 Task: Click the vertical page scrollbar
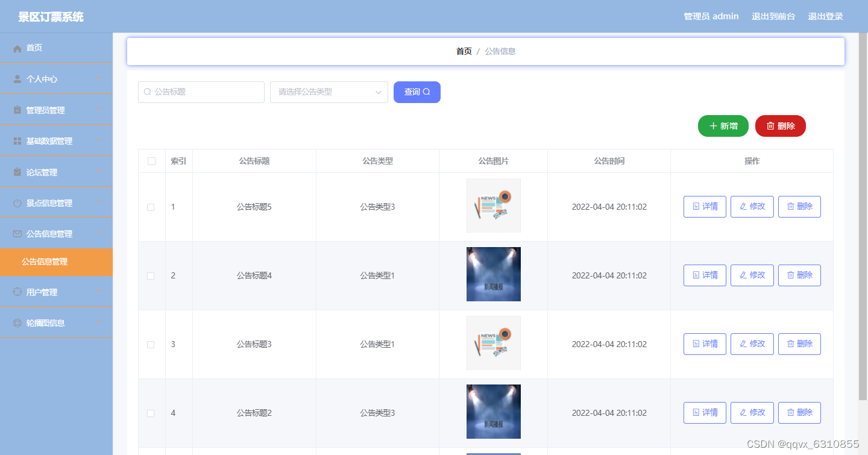point(863,217)
